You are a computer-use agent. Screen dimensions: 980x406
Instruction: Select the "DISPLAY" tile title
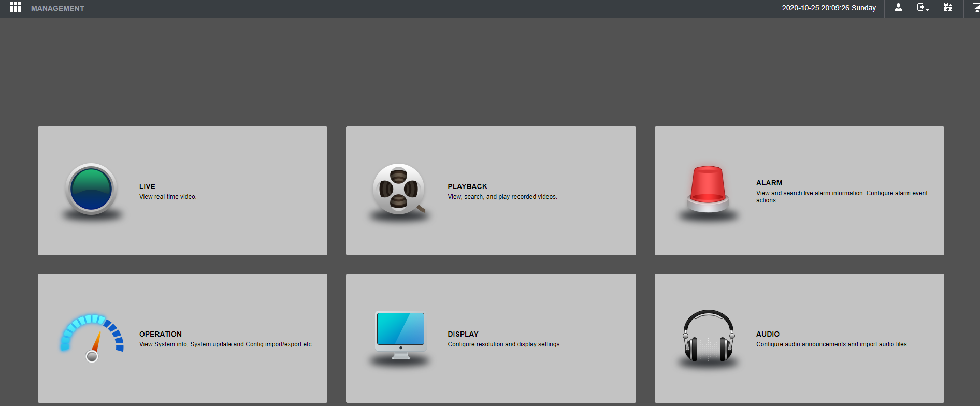click(463, 334)
